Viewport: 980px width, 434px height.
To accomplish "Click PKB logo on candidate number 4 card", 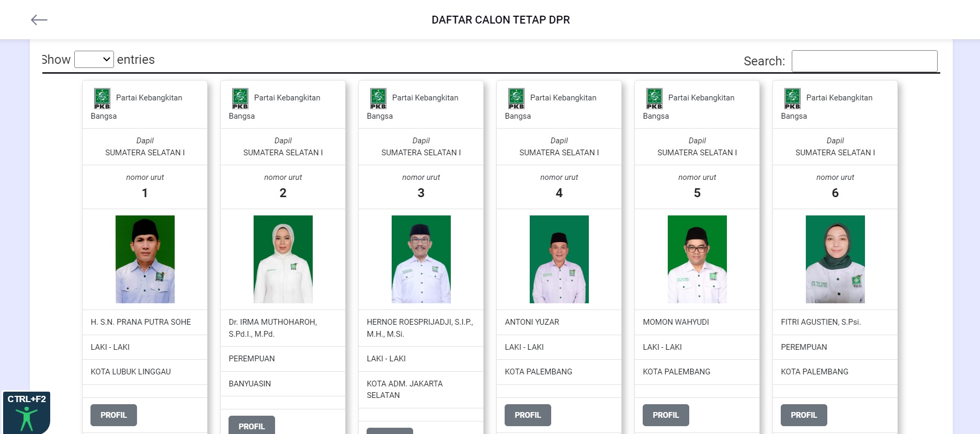I will [516, 98].
